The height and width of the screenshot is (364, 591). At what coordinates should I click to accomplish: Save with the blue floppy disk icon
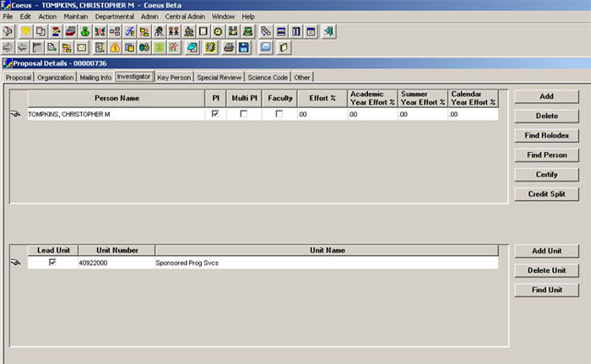pyautogui.click(x=244, y=47)
